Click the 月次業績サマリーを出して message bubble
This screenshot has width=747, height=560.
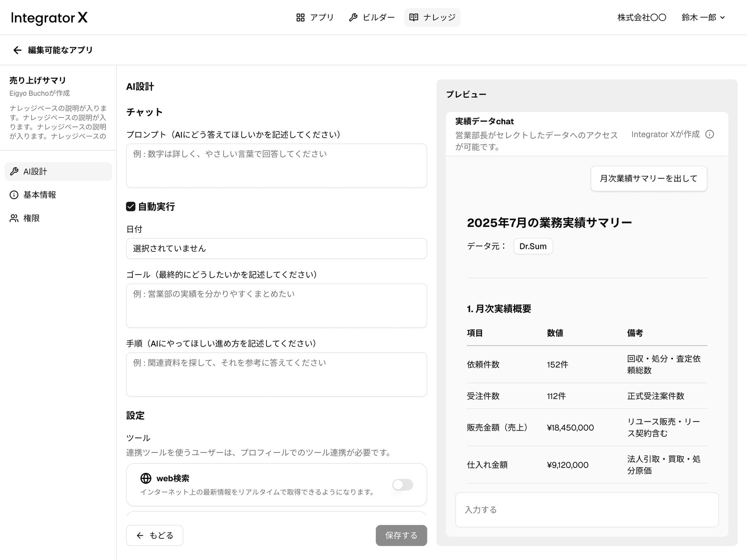click(x=649, y=178)
